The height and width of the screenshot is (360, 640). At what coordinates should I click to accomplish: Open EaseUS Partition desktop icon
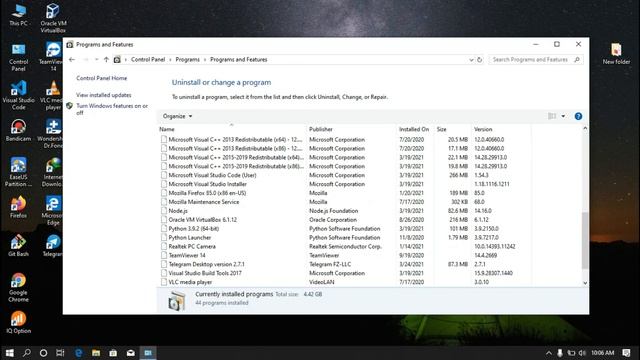(18, 172)
